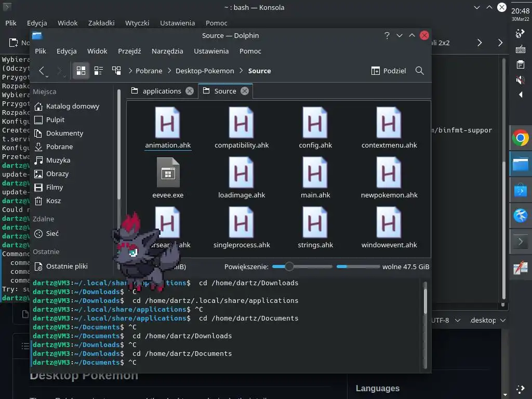The height and width of the screenshot is (399, 532).
Task: Select the compatibility.ahk file icon
Action: tap(241, 123)
